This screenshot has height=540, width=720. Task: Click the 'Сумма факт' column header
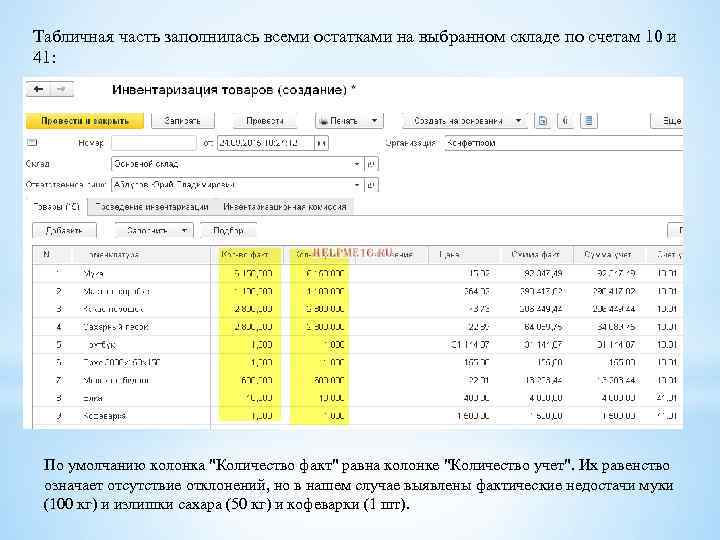pos(535,254)
